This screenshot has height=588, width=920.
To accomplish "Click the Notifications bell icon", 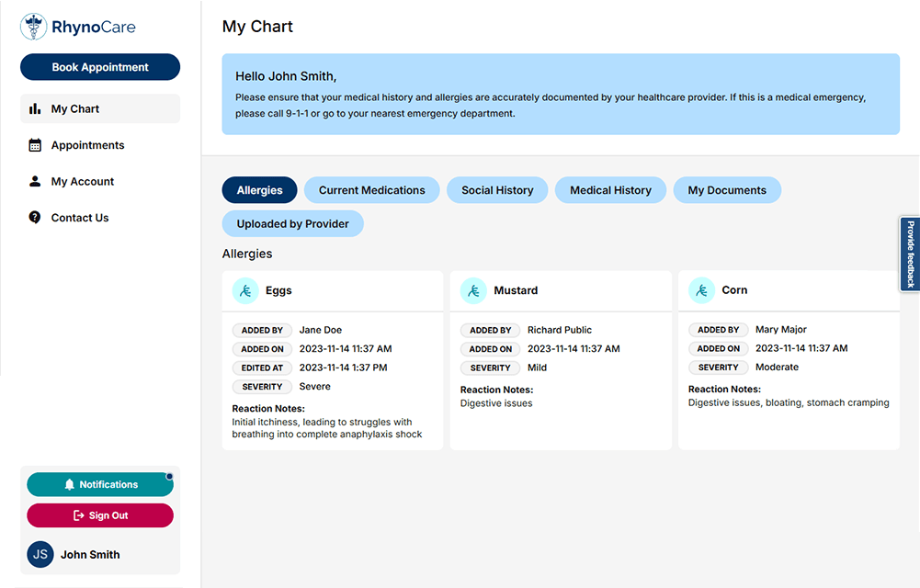I will coord(69,484).
